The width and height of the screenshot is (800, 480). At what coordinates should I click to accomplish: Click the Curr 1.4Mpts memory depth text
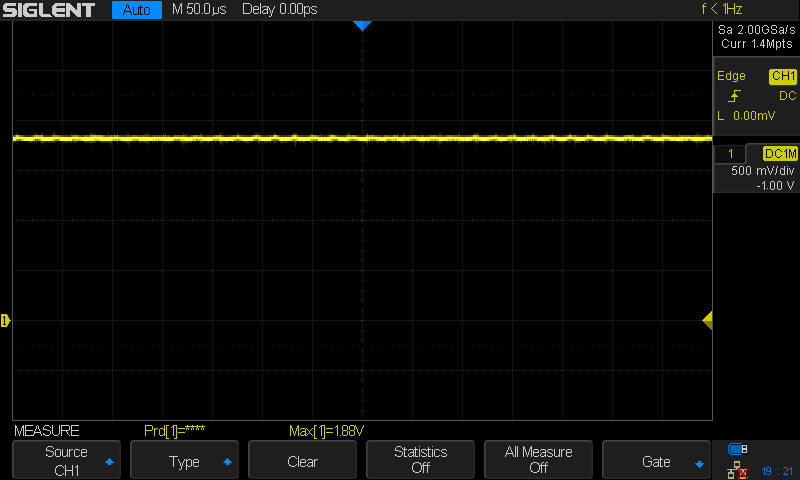pos(757,44)
